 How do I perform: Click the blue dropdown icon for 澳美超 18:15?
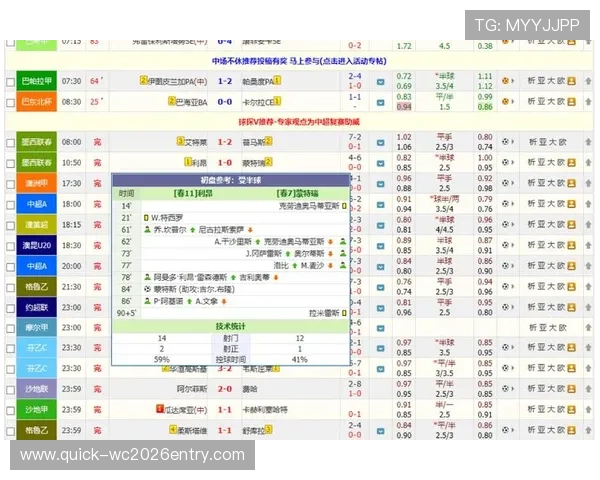pos(380,225)
